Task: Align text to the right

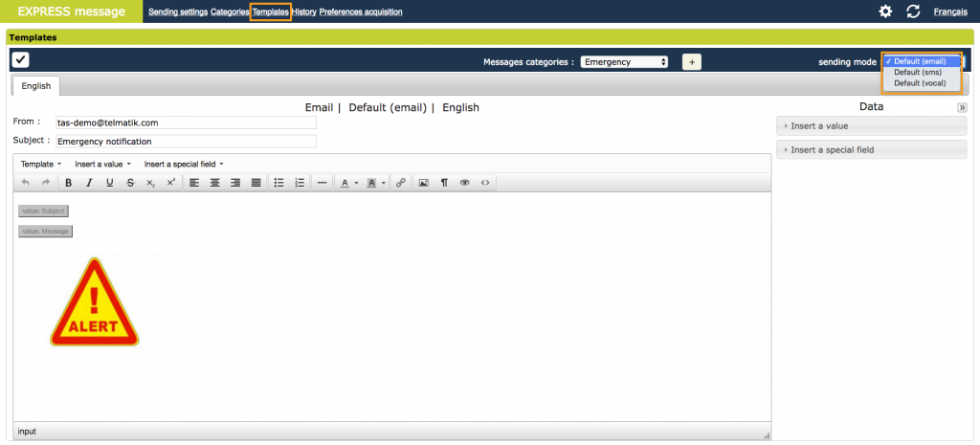Action: pyautogui.click(x=235, y=183)
